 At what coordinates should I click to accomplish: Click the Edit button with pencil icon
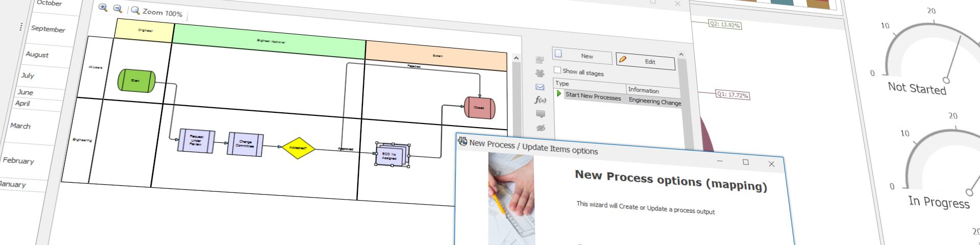[646, 61]
